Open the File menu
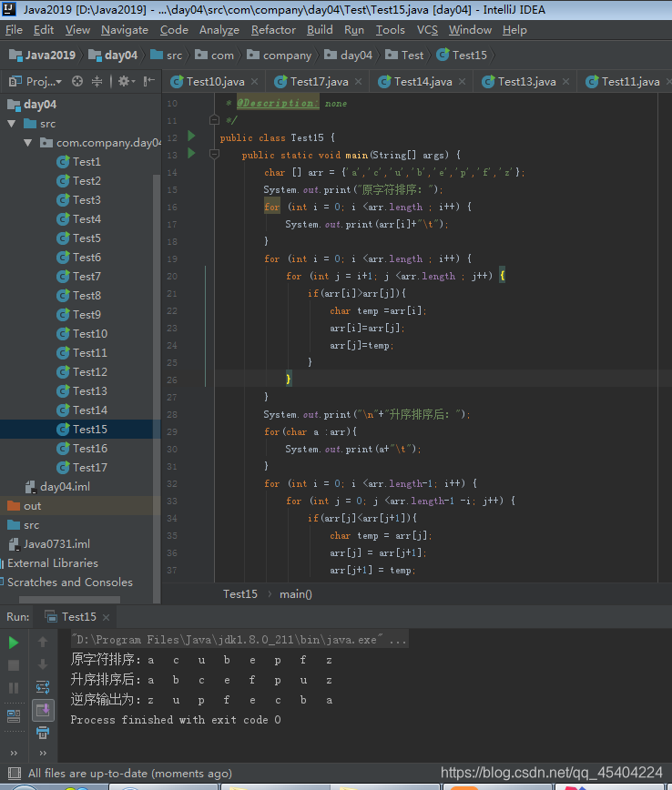 (15, 30)
